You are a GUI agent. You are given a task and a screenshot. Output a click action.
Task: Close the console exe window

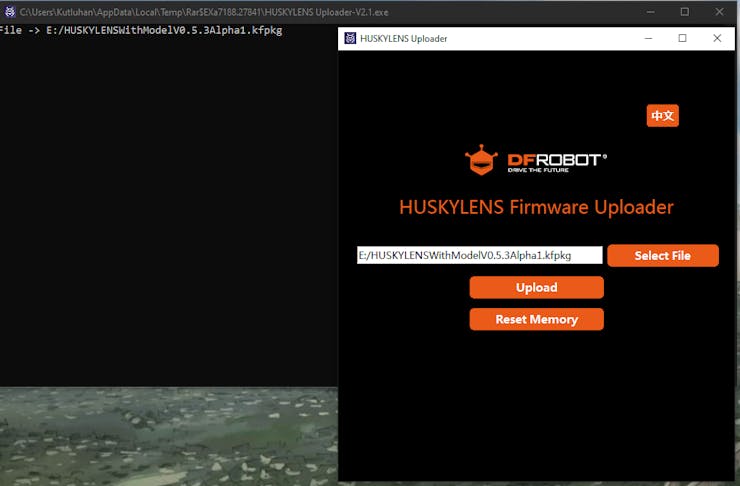click(x=719, y=12)
